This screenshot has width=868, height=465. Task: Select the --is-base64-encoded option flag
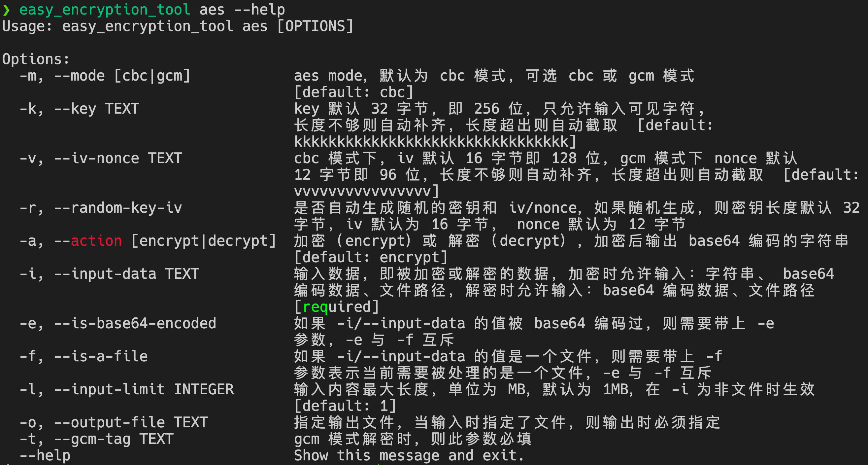pyautogui.click(x=135, y=323)
